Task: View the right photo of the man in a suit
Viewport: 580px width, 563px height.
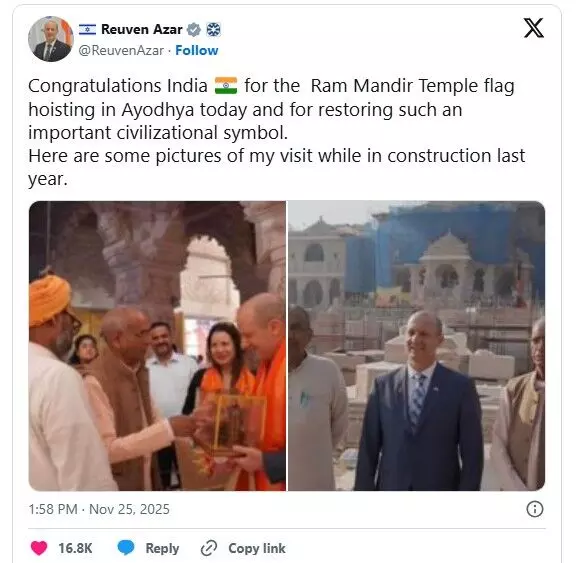Action: coord(417,345)
